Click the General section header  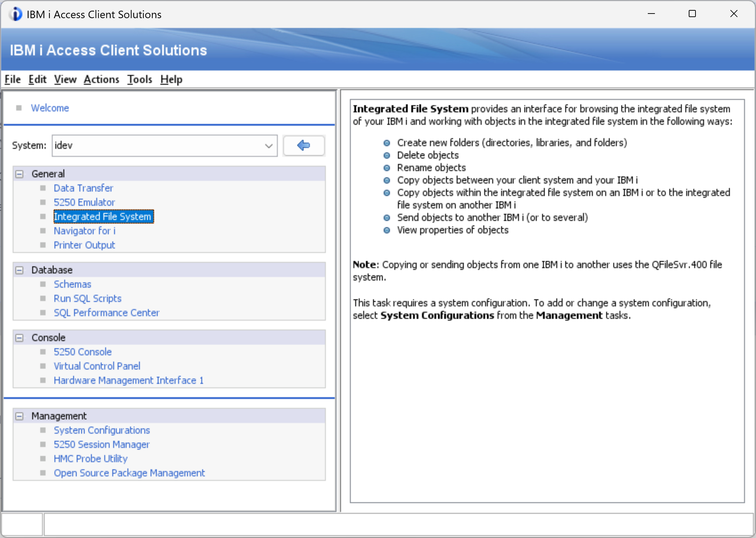[169, 174]
